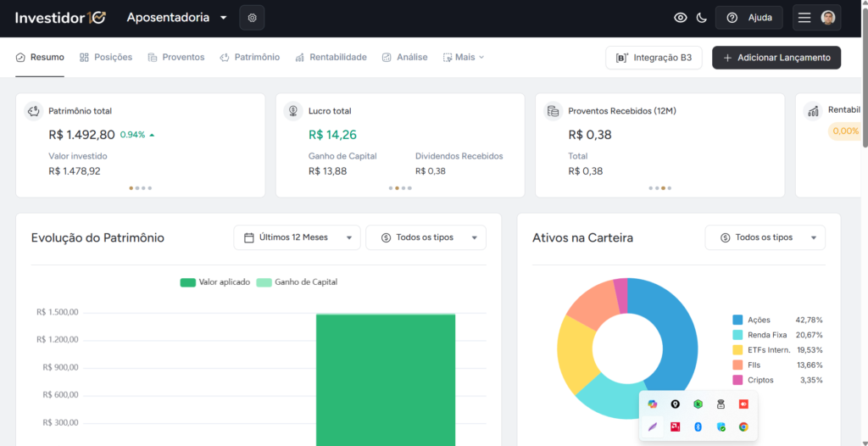Image resolution: width=868 pixels, height=446 pixels.
Task: Click the Rentabilidade card chart icon
Action: pyautogui.click(x=813, y=111)
